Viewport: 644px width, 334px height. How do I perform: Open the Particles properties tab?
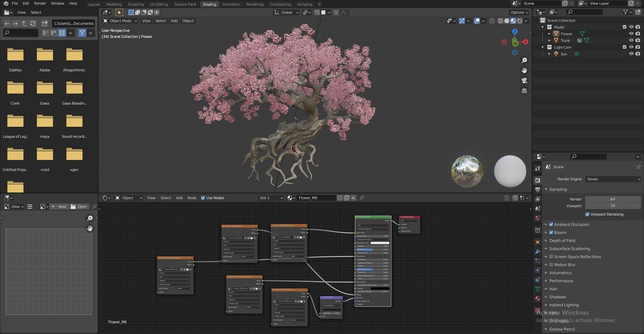[x=538, y=261]
